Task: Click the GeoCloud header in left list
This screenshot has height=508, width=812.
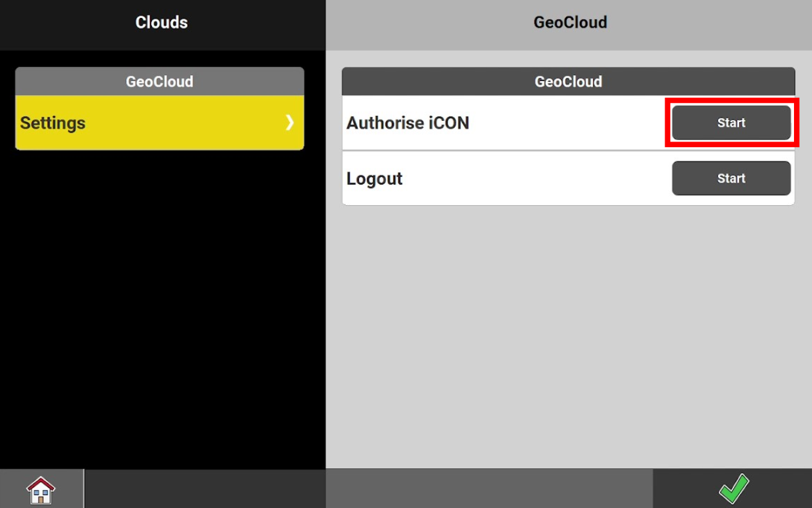Action: (160, 82)
